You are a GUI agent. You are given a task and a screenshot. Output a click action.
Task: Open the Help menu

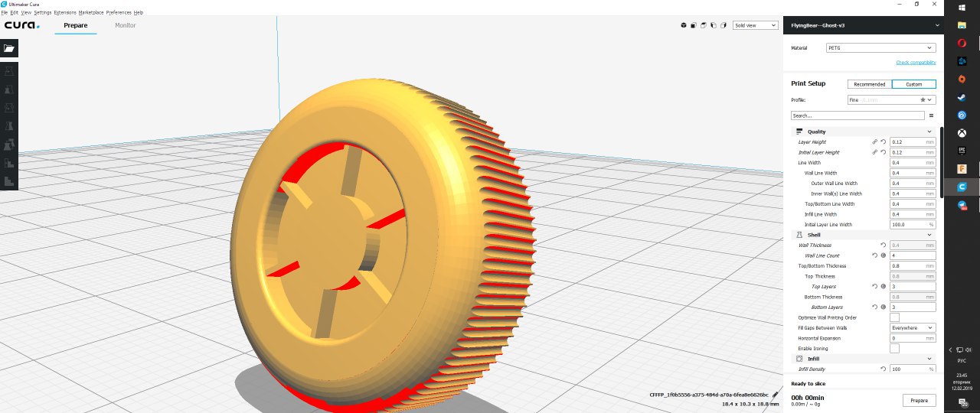(139, 13)
